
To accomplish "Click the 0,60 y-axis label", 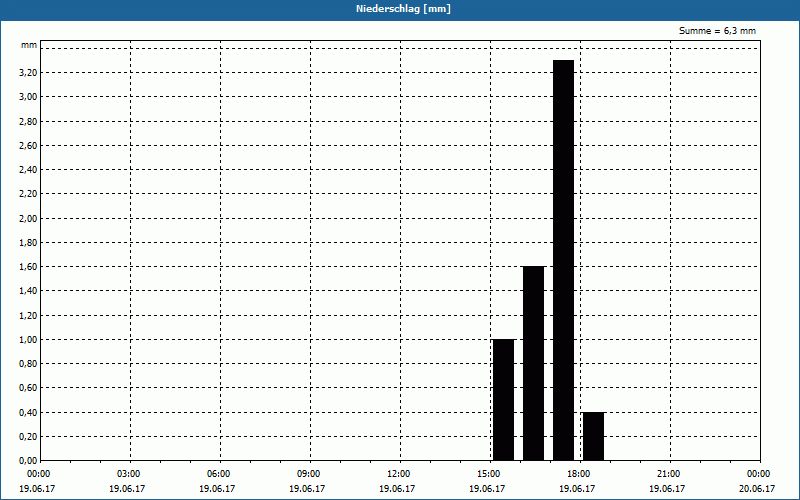I will [x=28, y=388].
